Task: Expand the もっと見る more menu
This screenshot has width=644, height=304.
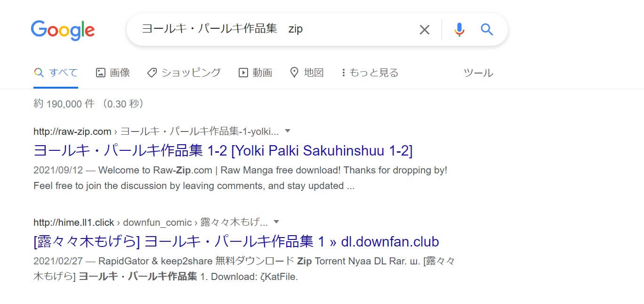Action: 370,73
